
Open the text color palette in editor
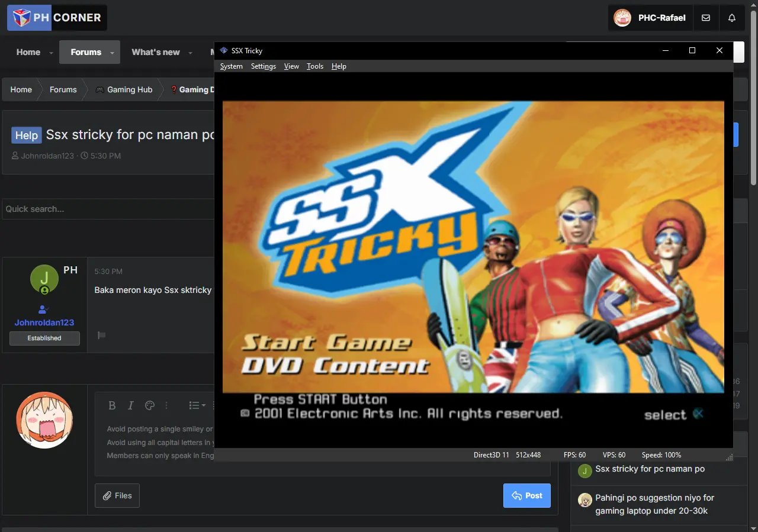(x=150, y=405)
